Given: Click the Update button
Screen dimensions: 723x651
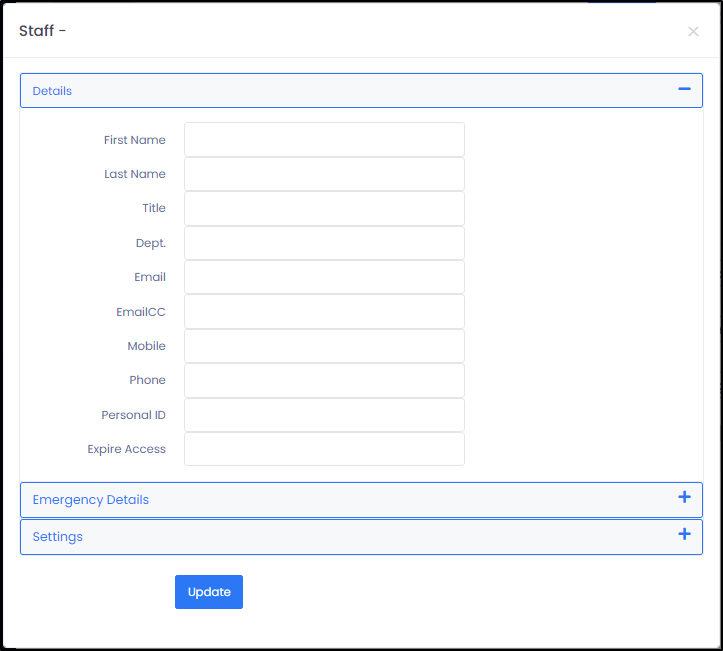Looking at the screenshot, I should click(209, 592).
